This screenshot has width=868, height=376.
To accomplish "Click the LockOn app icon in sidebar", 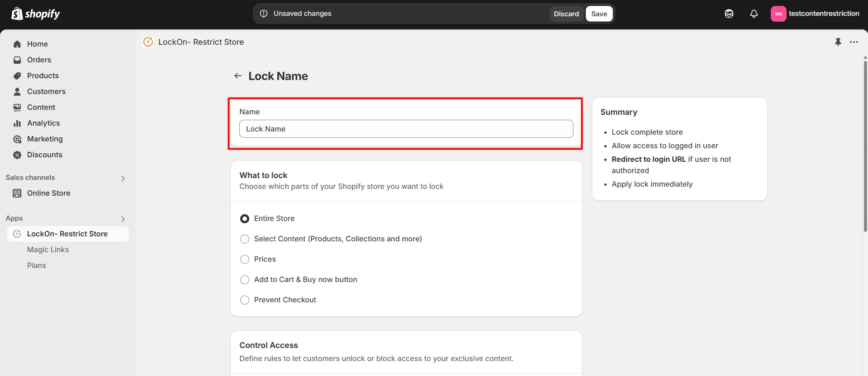I will (x=17, y=234).
